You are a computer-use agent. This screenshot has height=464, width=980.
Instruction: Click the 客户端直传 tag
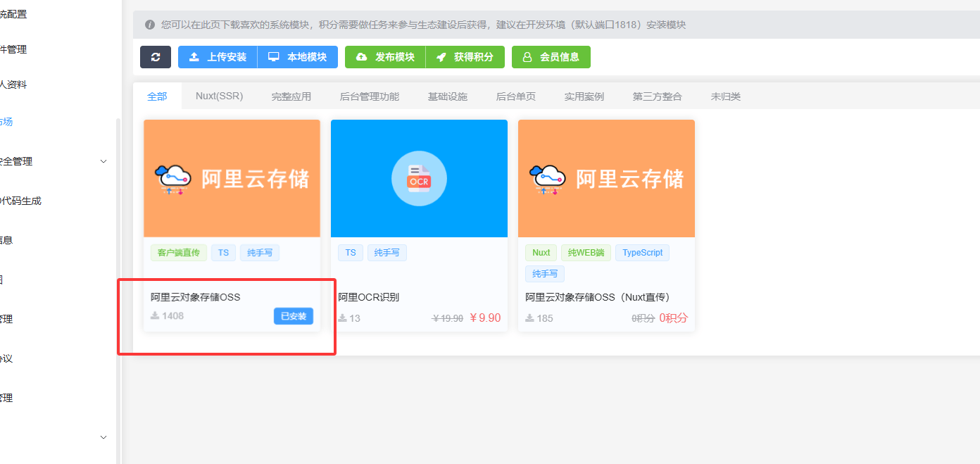click(178, 253)
